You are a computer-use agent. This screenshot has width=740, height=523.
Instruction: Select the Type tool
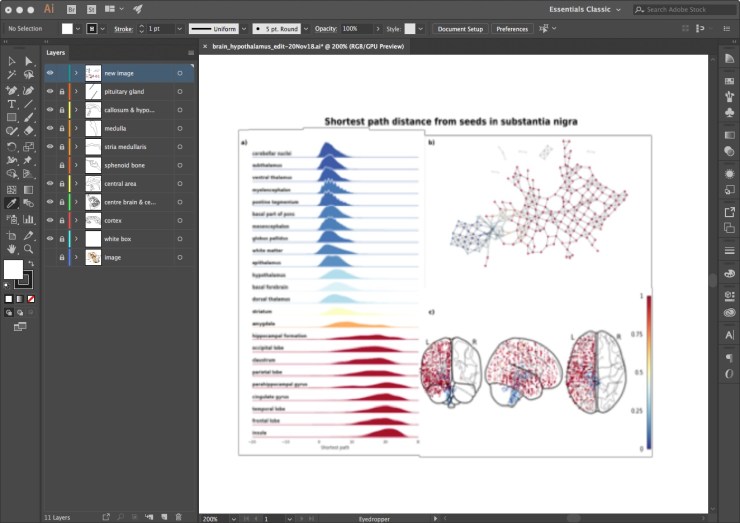point(12,104)
